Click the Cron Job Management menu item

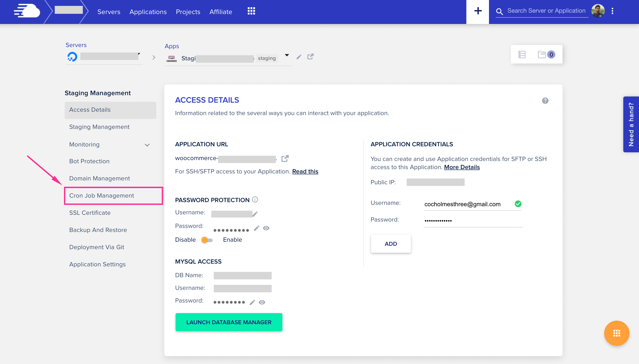pos(101,195)
